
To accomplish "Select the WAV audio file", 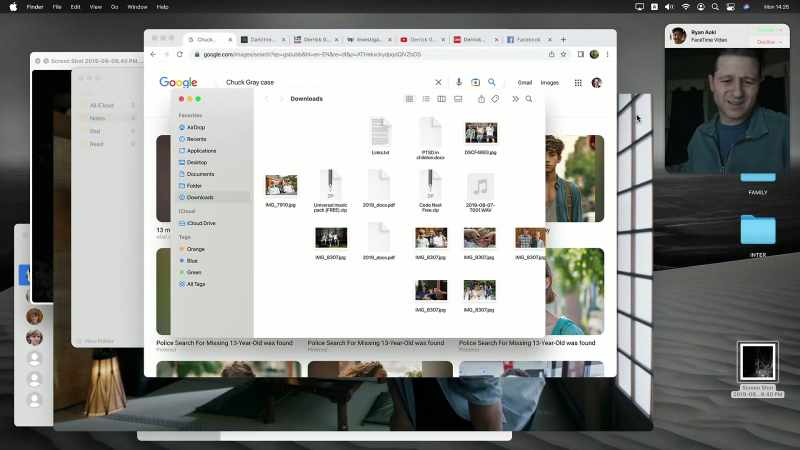I will point(480,192).
